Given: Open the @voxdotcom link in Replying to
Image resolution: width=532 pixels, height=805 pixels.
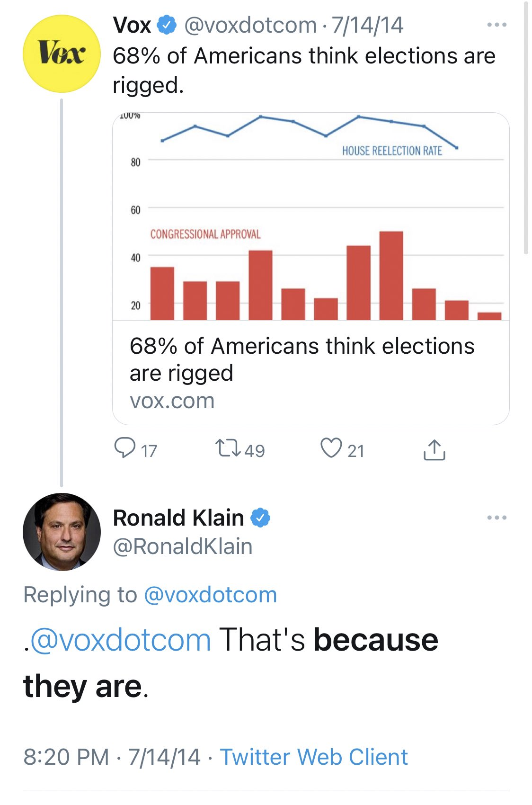Looking at the screenshot, I should (x=210, y=595).
